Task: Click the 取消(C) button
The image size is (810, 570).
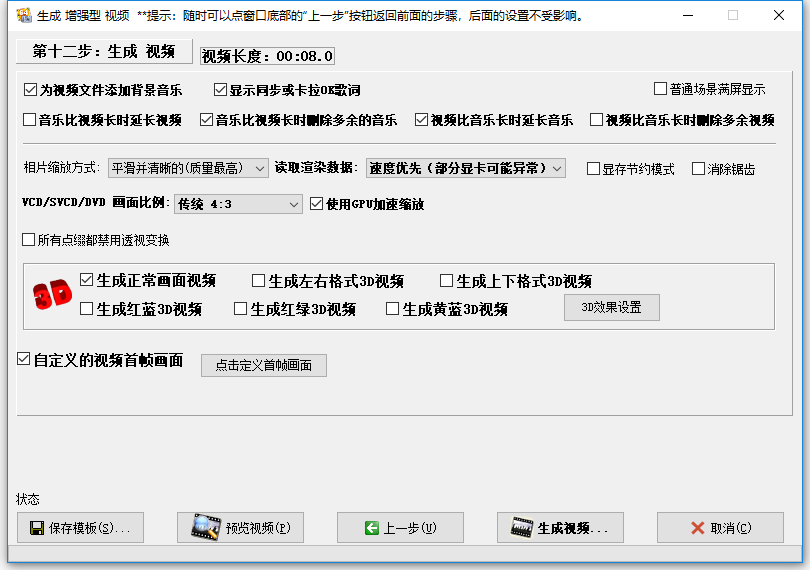Action: pyautogui.click(x=720, y=528)
